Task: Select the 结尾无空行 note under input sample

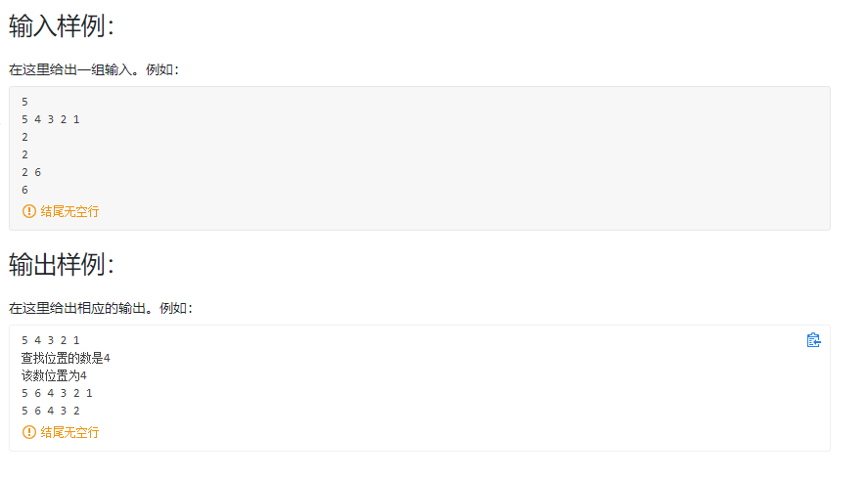Action: pos(69,211)
